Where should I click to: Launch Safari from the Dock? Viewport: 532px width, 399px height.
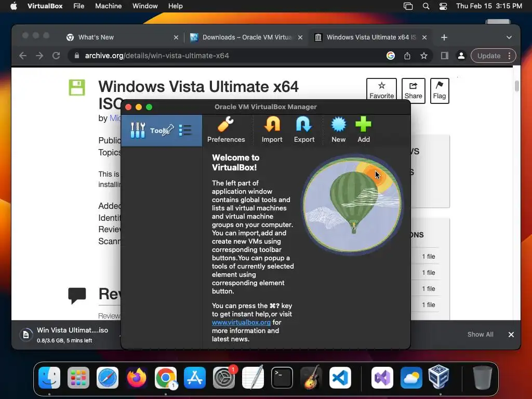click(108, 378)
